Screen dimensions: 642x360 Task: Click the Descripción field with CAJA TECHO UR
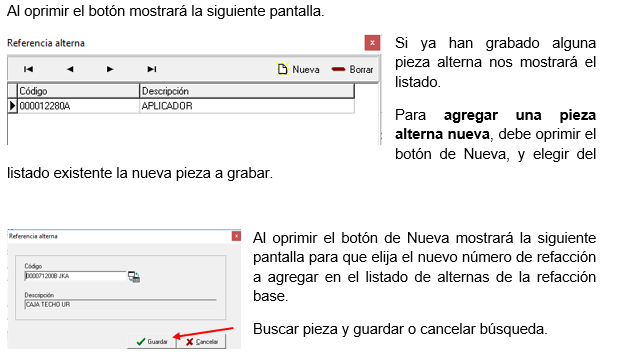tap(120, 305)
